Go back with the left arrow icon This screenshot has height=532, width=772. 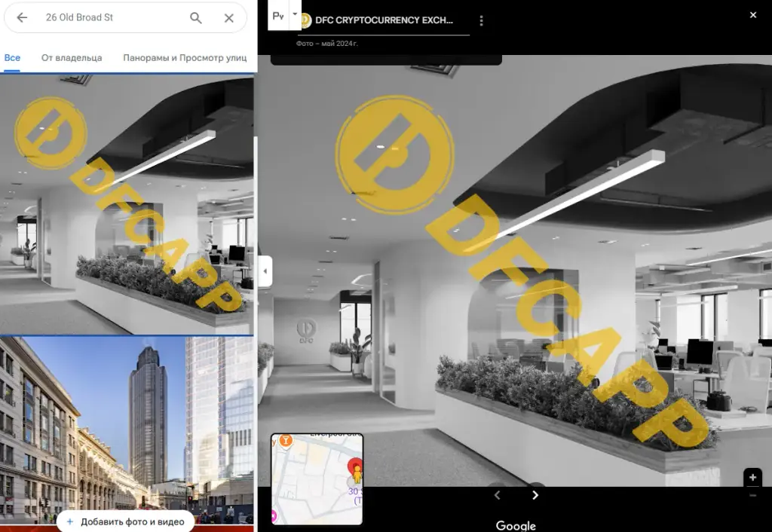click(x=22, y=18)
